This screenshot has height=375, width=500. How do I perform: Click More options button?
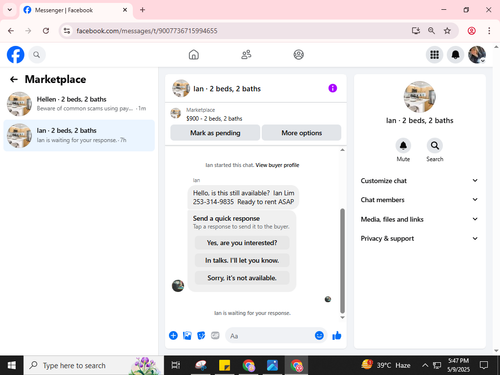tap(301, 133)
